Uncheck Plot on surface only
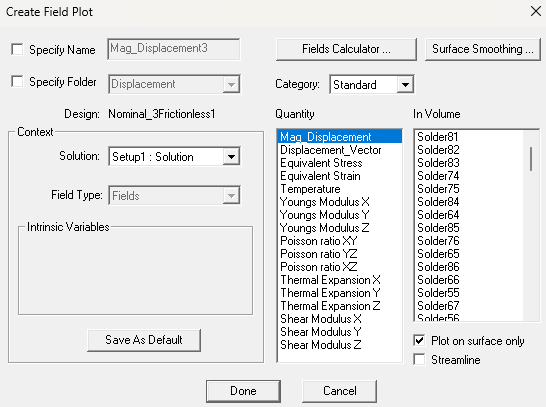This screenshot has height=407, width=546. point(419,340)
